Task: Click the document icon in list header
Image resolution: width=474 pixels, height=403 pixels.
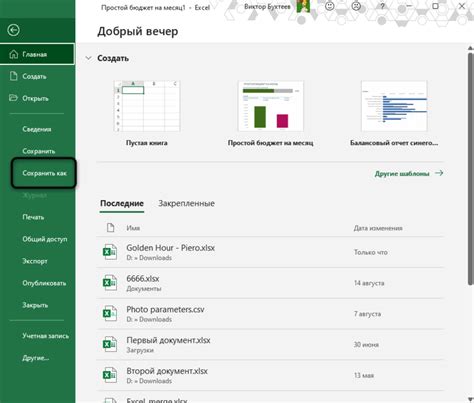Action: pos(110,228)
